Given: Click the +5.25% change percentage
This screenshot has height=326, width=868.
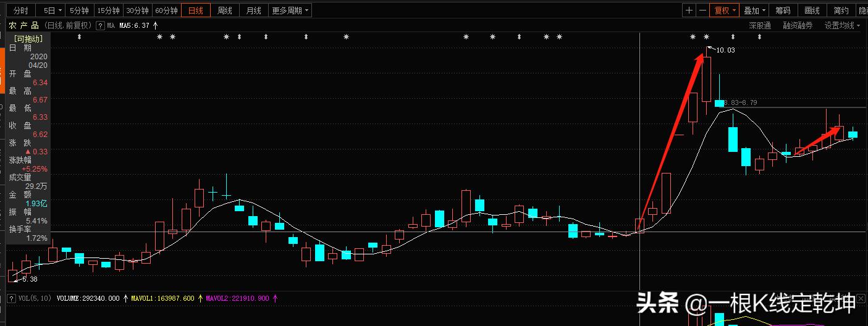Looking at the screenshot, I should 35,169.
